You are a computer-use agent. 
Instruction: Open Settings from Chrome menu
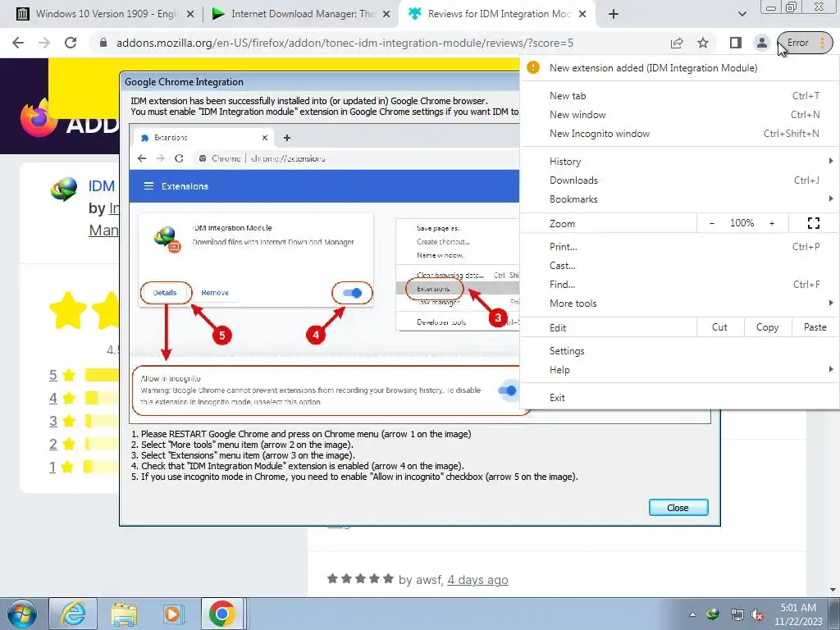coord(679,351)
